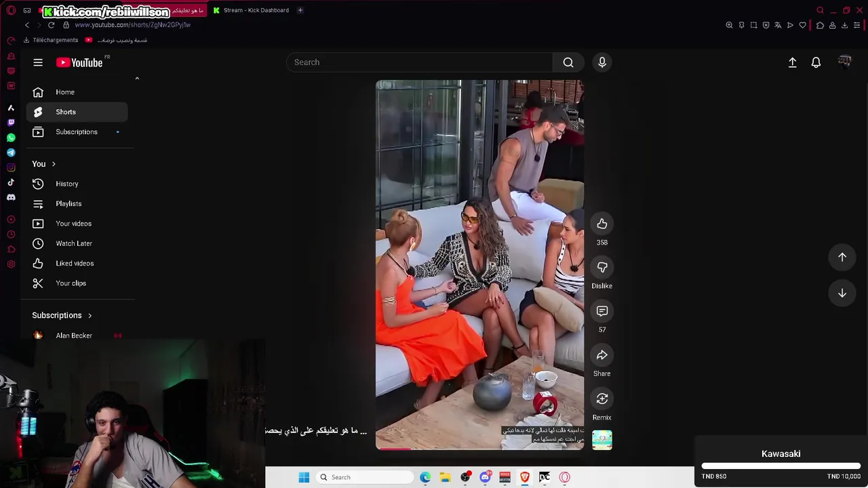The width and height of the screenshot is (868, 488).
Task: Open browser tab search magnifier
Action: (x=820, y=10)
